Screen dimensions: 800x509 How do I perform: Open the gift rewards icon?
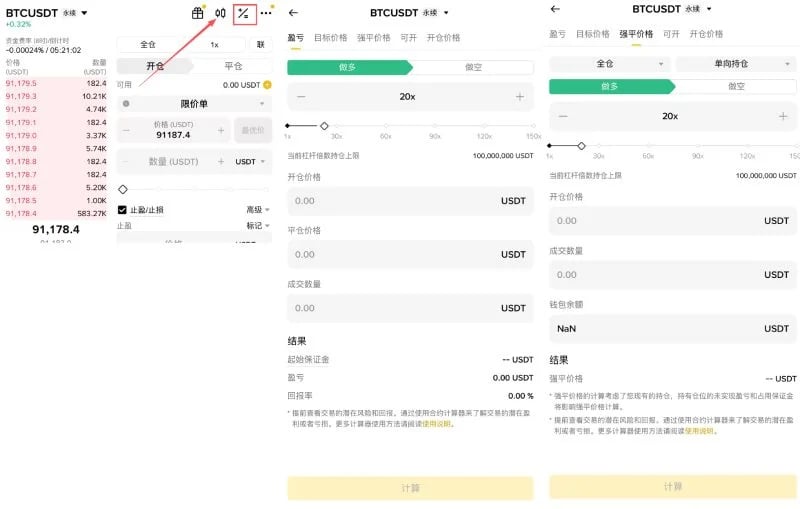[x=197, y=13]
